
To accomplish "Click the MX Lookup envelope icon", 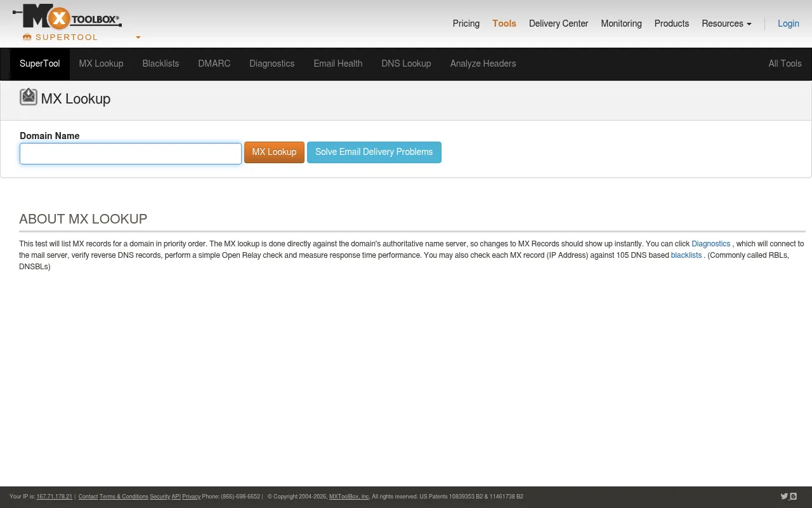I will pos(29,97).
